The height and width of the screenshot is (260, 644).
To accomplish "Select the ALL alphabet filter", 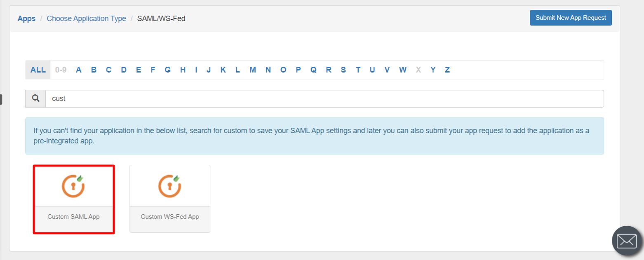I will coord(38,70).
